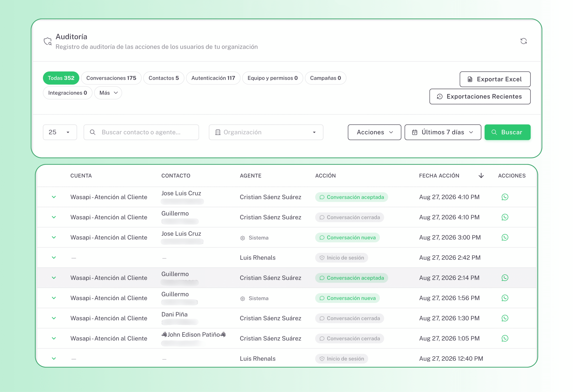Click the date Aug 27, 2026 1:30 PM
This screenshot has width=573, height=392.
point(449,318)
